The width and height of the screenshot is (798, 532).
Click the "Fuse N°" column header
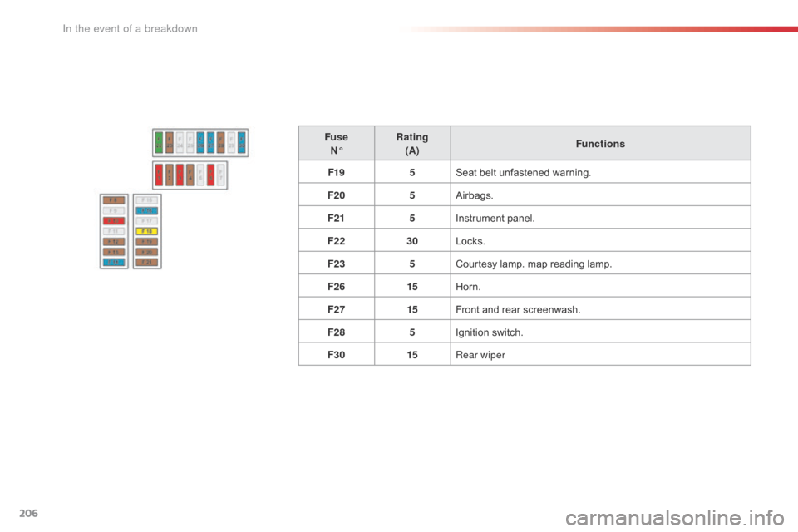coord(336,143)
